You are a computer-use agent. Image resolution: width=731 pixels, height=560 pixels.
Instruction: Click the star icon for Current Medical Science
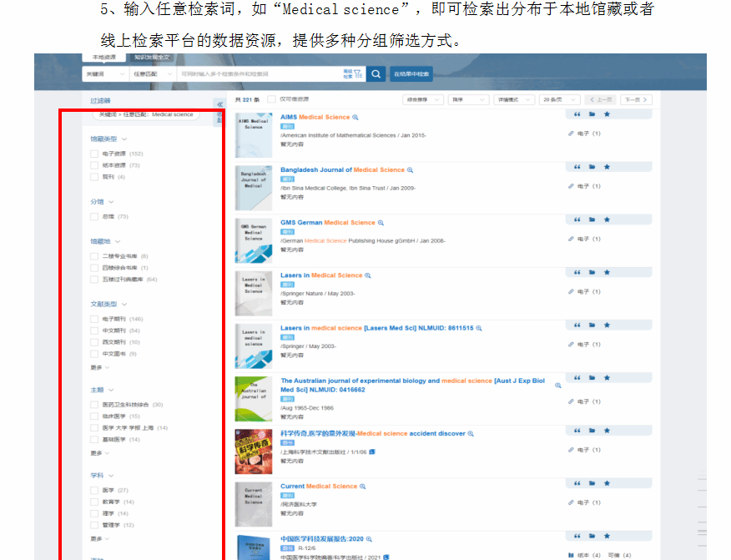click(x=607, y=483)
